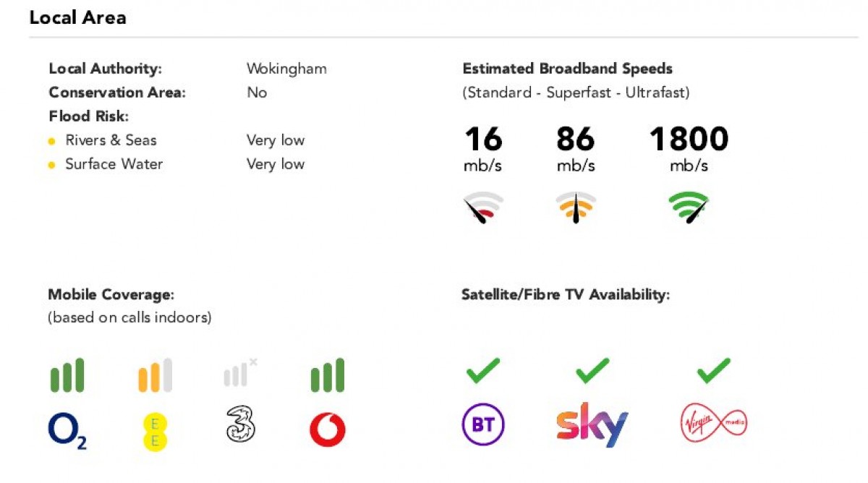
Task: Click the green checkmark above Sky
Action: (x=592, y=372)
